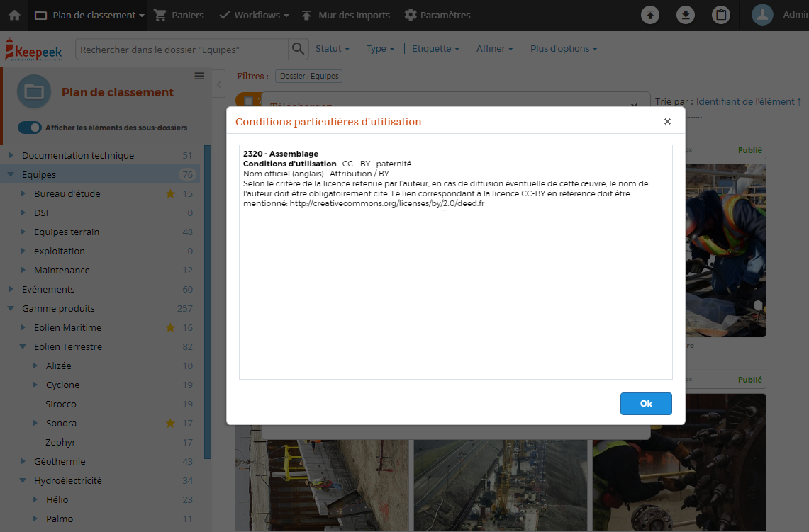Open the sidebar hamburger menu icon
Screen dimensions: 809x532
click(x=199, y=76)
